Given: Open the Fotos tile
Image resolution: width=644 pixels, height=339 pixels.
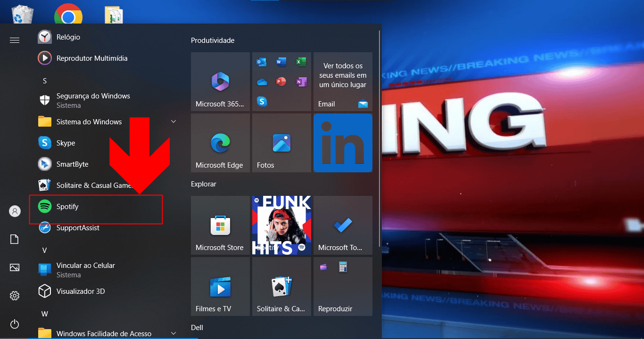Looking at the screenshot, I should 281,143.
